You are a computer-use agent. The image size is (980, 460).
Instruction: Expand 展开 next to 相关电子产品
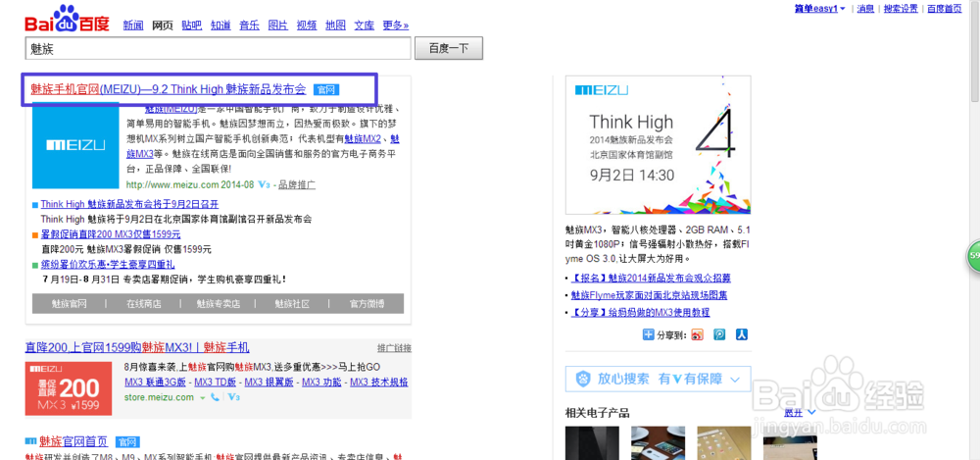click(801, 413)
